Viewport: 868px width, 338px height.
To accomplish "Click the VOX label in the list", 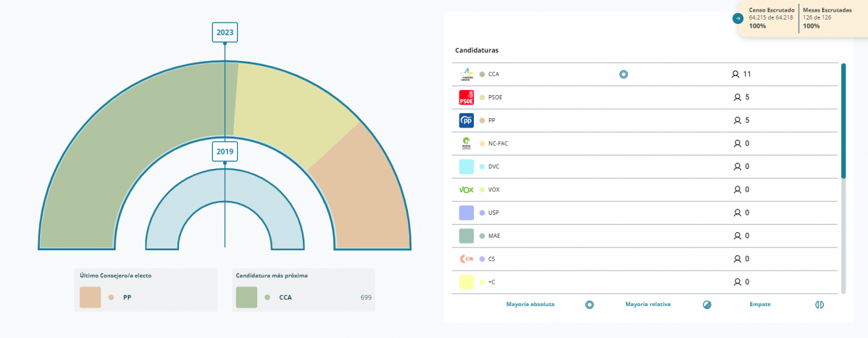I will click(x=494, y=189).
